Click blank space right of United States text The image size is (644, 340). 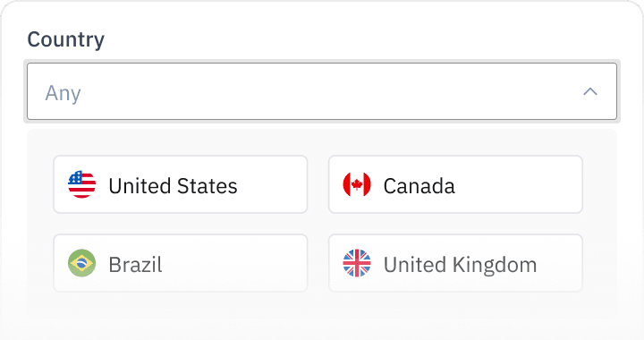[x=271, y=184]
